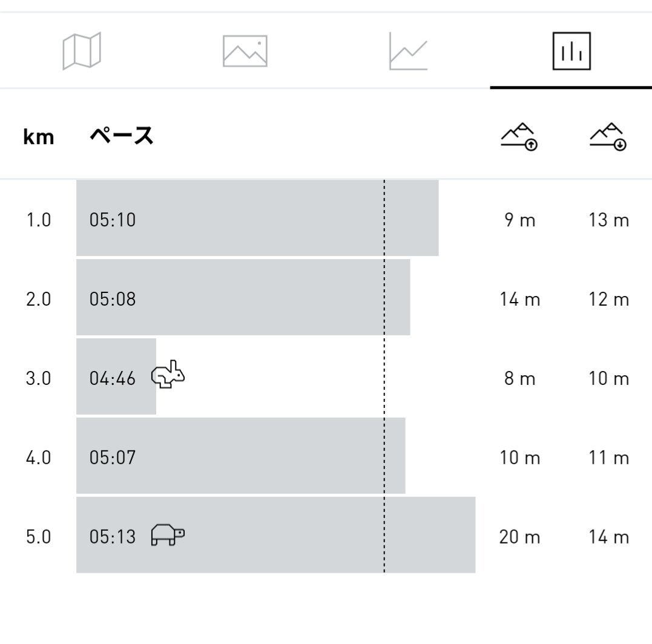652x644 pixels.
Task: Select the 05:07 pace bar
Action: (241, 456)
